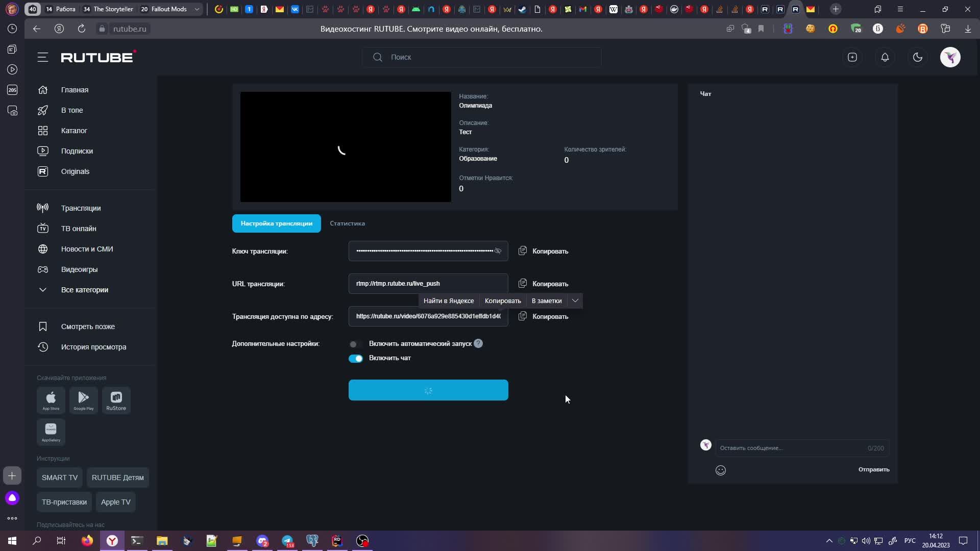
Task: Open Трансляции in the sidebar
Action: 81,208
